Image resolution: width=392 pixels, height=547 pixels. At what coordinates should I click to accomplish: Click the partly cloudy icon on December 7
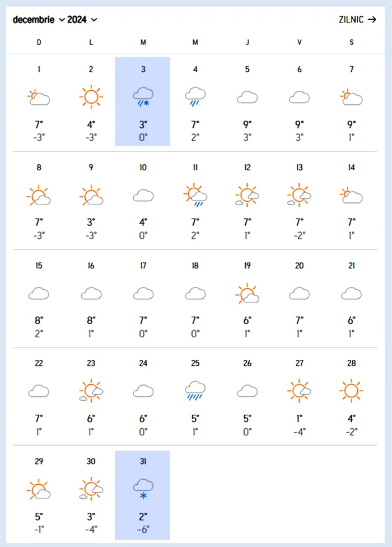tap(351, 98)
